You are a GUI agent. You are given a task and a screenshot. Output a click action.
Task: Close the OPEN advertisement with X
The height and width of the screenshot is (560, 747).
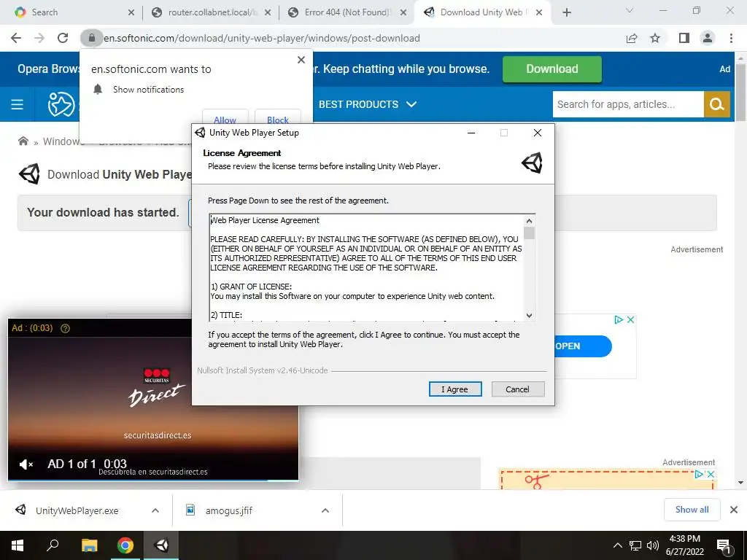(630, 319)
